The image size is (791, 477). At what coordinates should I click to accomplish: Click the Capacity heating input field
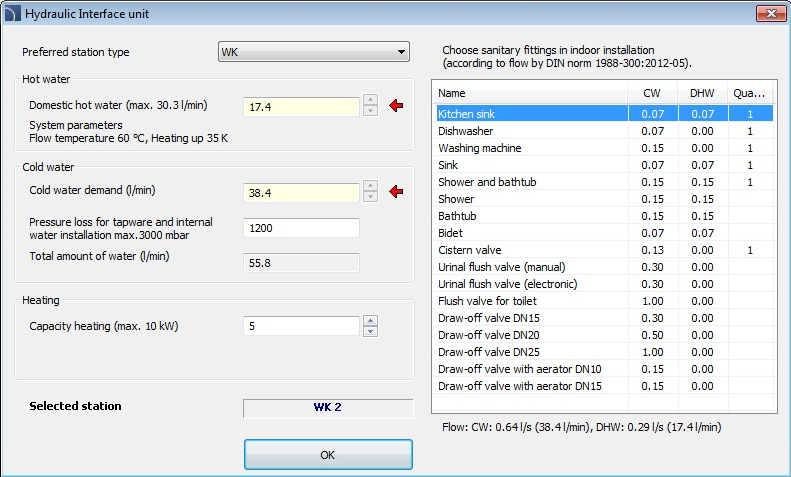click(x=301, y=326)
